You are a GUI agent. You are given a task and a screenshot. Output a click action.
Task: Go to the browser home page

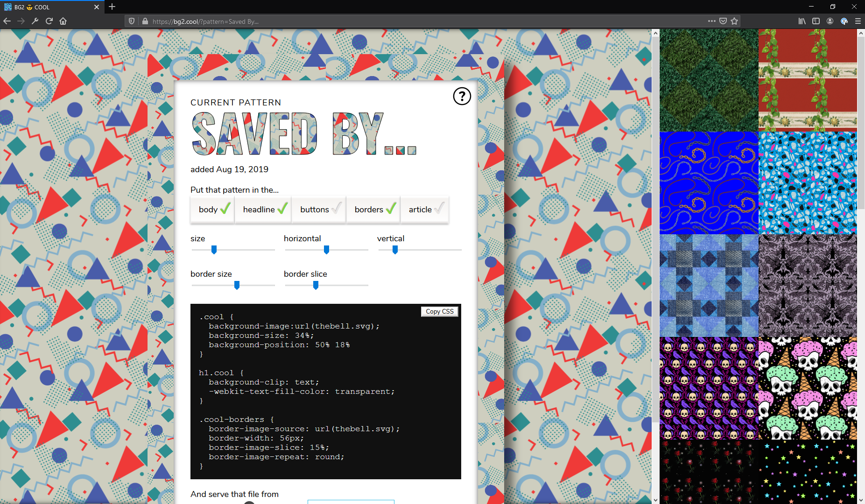(x=63, y=21)
